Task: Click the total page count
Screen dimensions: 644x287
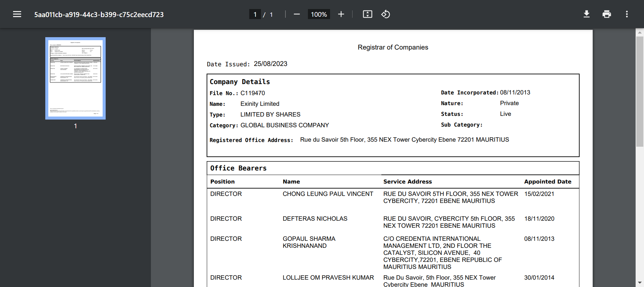Action: point(271,14)
